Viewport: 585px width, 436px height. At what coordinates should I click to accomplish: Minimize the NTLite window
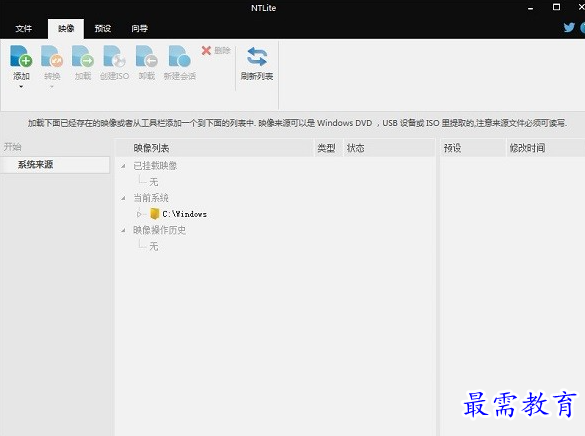coord(530,8)
